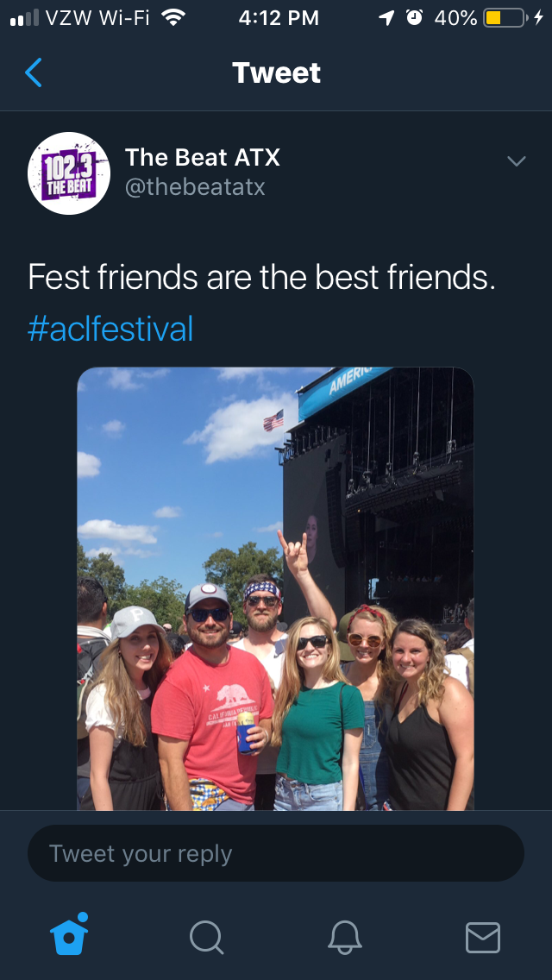The image size is (552, 980).
Task: Open the Search magnifier tab
Action: coord(206,938)
